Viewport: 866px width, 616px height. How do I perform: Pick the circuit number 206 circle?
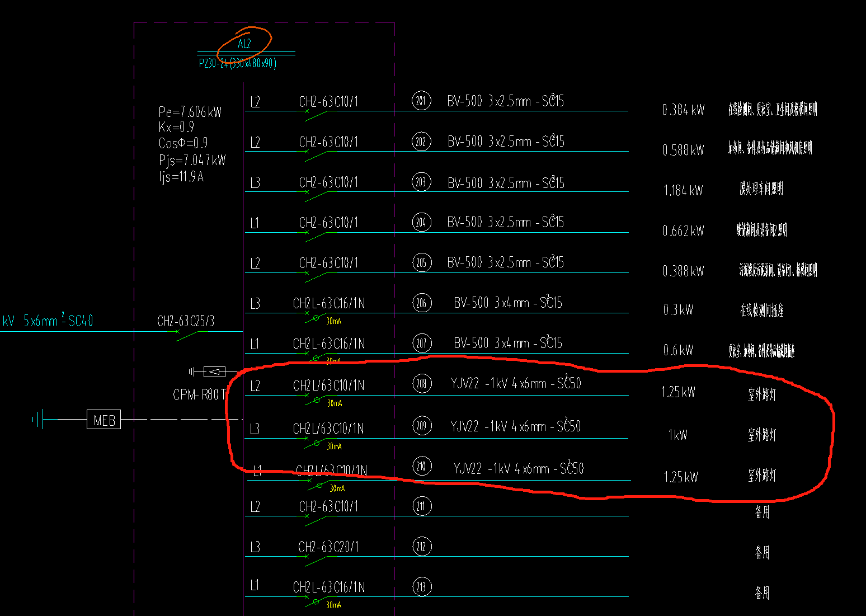pyautogui.click(x=422, y=303)
